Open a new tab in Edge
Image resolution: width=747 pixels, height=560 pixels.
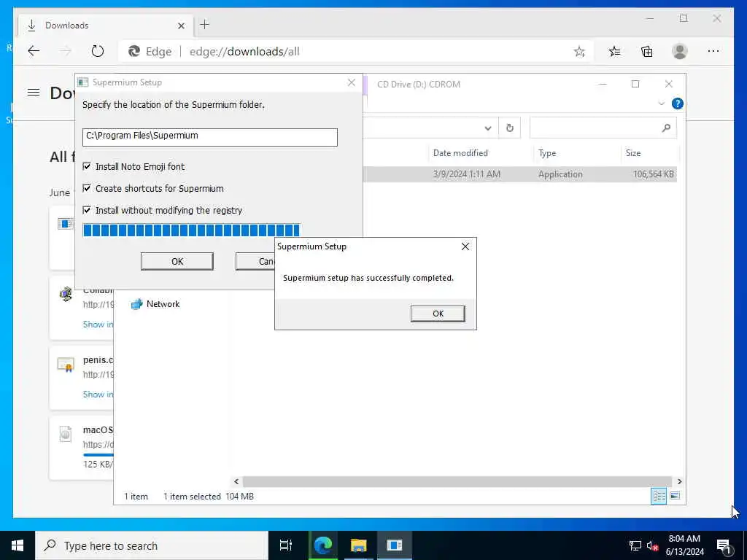[x=205, y=25]
